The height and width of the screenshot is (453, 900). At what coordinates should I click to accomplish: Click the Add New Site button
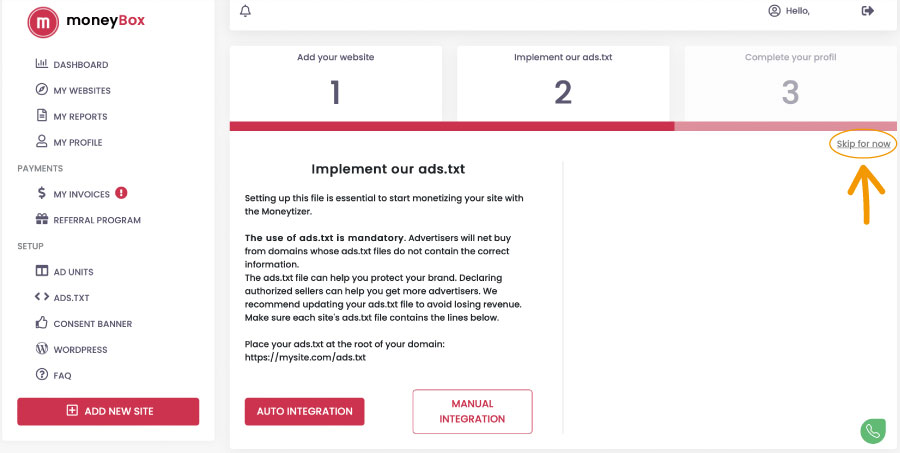point(108,411)
